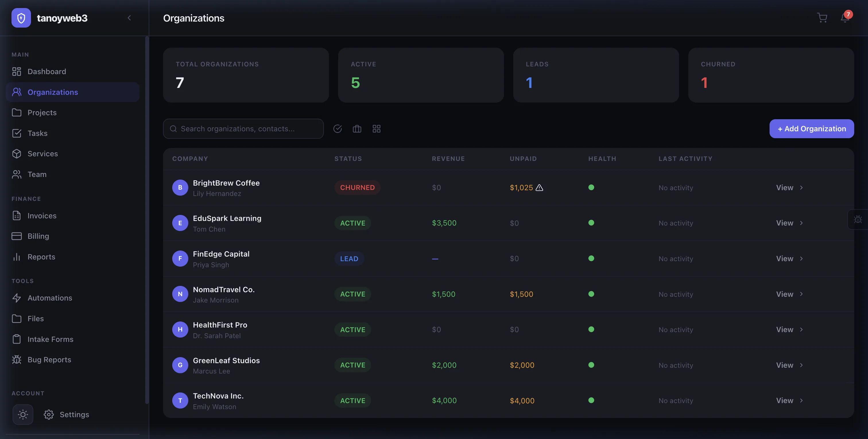Expand the NomadTravel Co. row chevron
Image resolution: width=868 pixels, height=439 pixels.
tap(801, 294)
